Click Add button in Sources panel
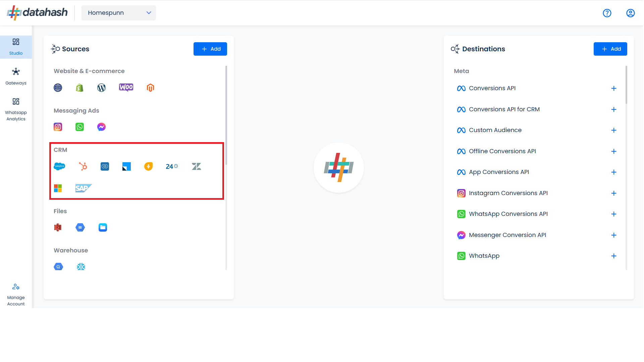This screenshot has height=362, width=644. (210, 49)
